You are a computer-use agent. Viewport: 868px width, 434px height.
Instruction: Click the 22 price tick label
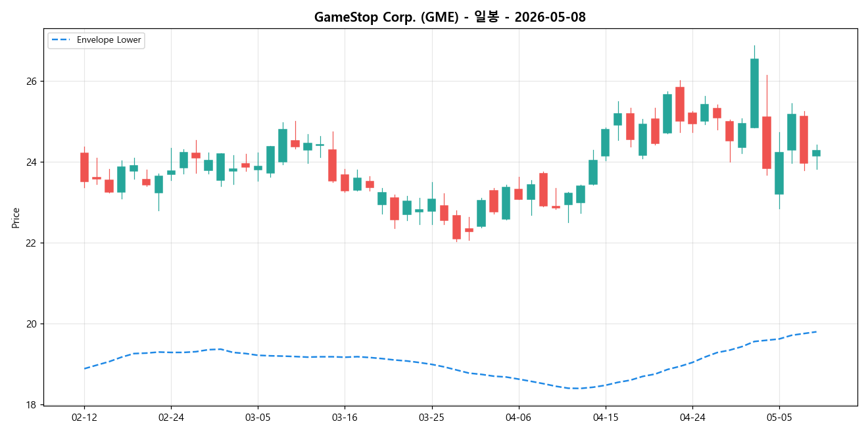coord(33,243)
